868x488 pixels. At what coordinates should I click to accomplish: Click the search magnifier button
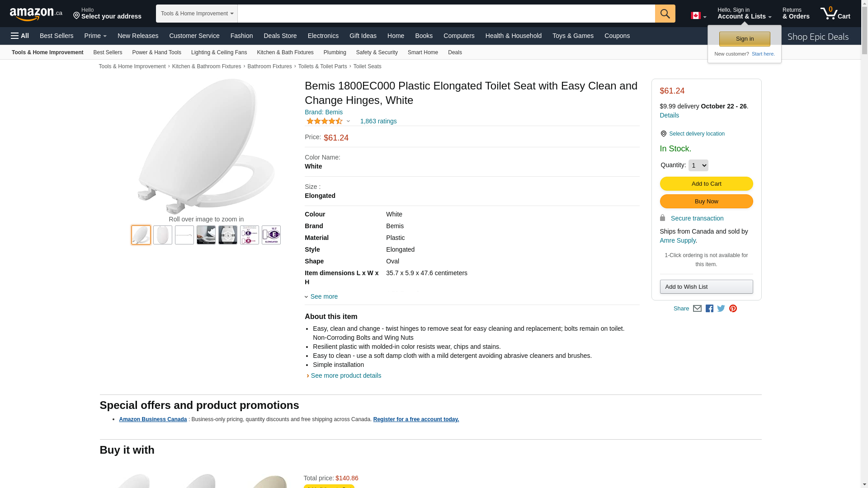pyautogui.click(x=665, y=14)
